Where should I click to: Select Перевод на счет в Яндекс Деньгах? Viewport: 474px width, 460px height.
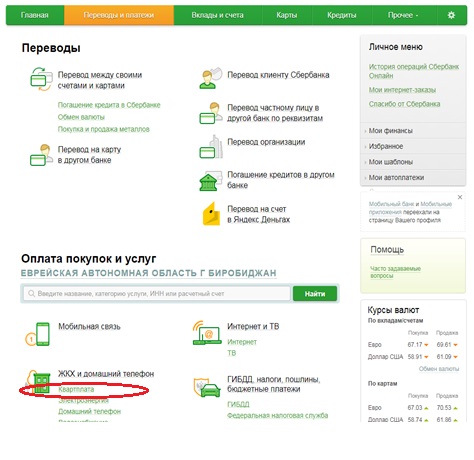tap(259, 214)
